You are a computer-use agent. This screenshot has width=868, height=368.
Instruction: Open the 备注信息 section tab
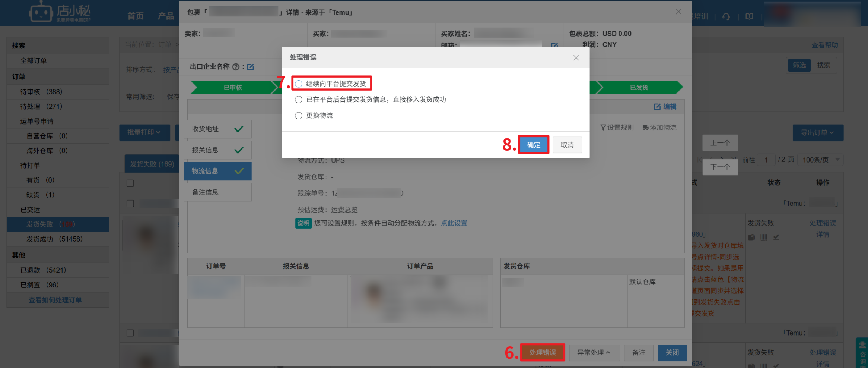tap(217, 192)
